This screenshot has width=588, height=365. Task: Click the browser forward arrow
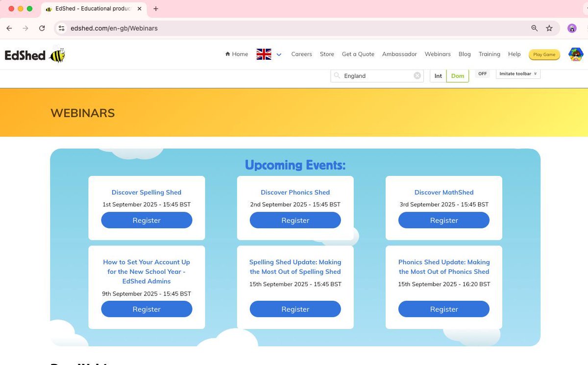[25, 28]
